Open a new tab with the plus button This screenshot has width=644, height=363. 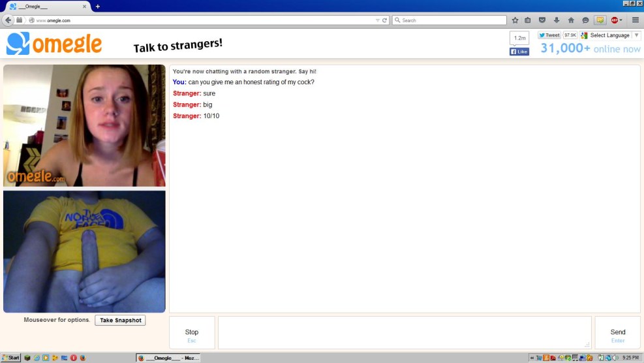point(98,6)
